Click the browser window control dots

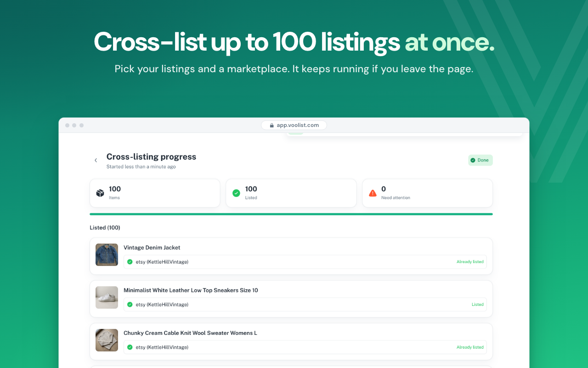point(74,125)
